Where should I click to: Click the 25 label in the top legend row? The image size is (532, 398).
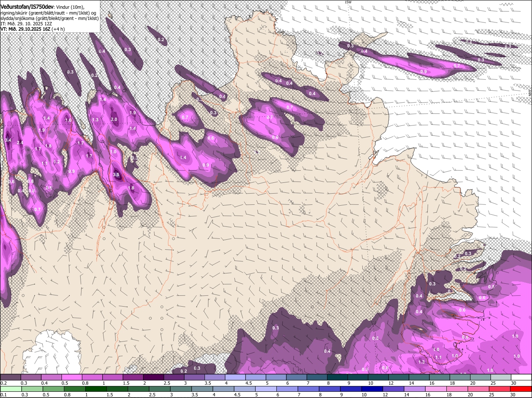[493, 383]
